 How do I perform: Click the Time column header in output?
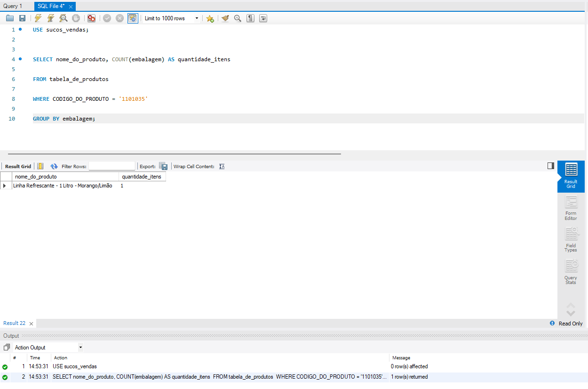35,358
